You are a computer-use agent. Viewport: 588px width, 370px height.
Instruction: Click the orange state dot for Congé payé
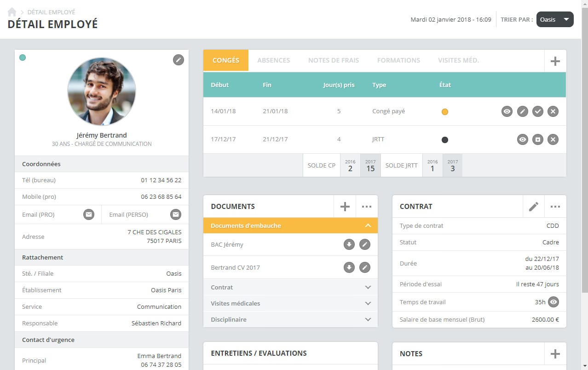click(445, 112)
